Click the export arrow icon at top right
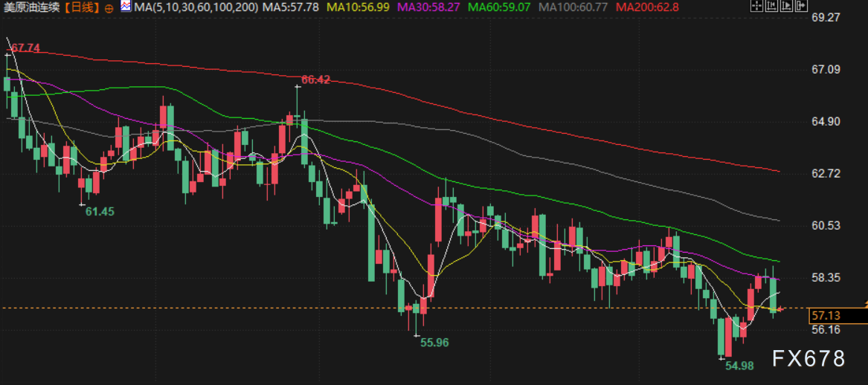The width and height of the screenshot is (868, 385). [802, 7]
